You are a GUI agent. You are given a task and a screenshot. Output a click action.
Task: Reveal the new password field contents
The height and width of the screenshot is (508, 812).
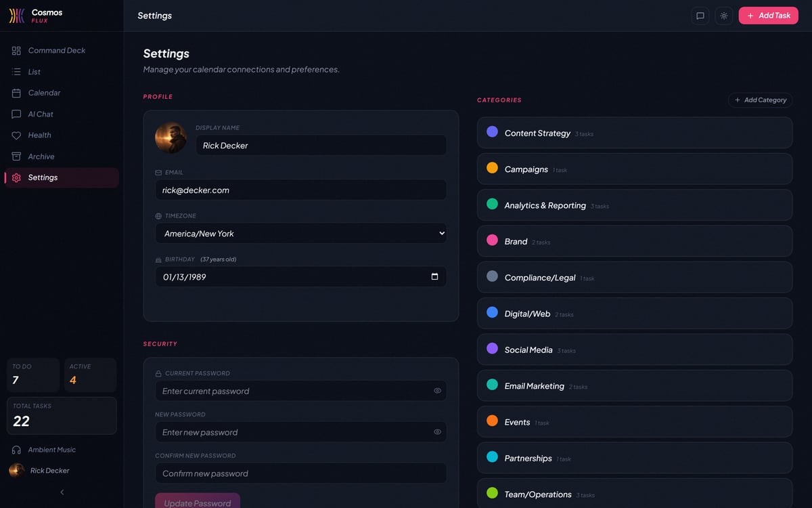click(437, 431)
